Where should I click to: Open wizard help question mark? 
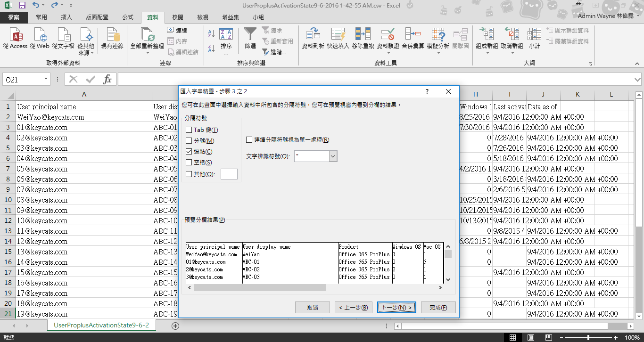[x=427, y=91]
